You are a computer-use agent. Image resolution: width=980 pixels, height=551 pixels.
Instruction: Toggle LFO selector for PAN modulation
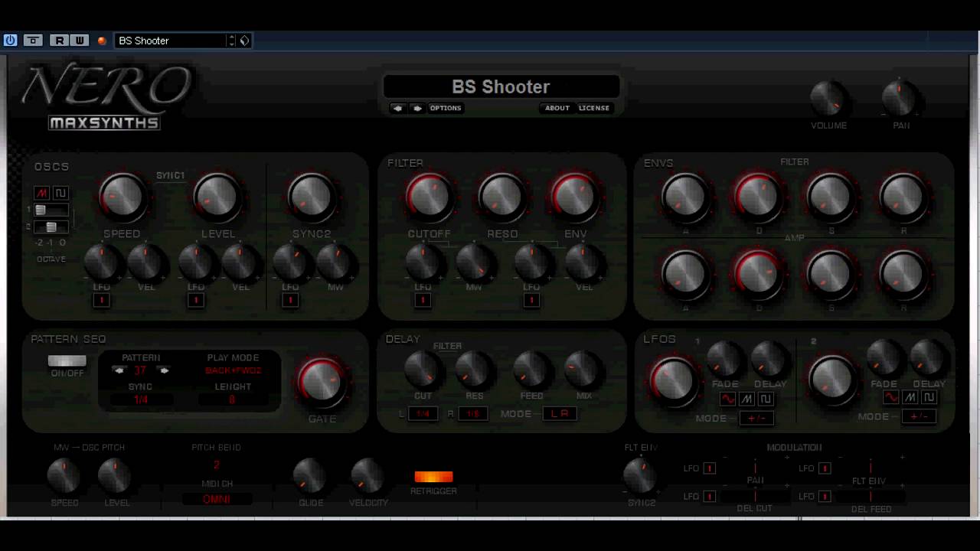click(709, 468)
